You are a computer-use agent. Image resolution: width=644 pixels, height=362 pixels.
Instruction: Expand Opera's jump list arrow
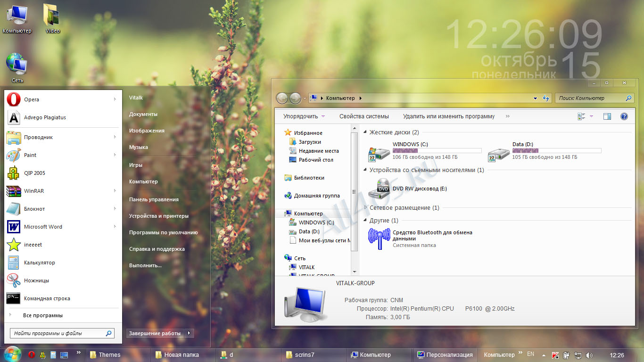tap(115, 99)
